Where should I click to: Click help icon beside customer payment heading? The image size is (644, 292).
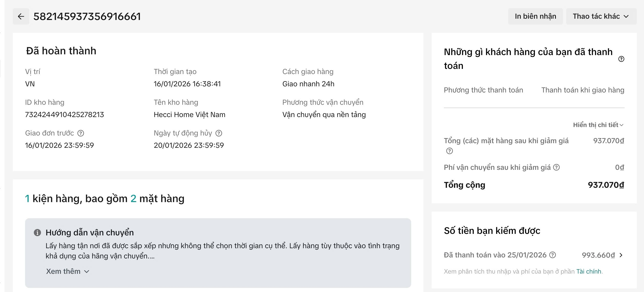pos(621,59)
